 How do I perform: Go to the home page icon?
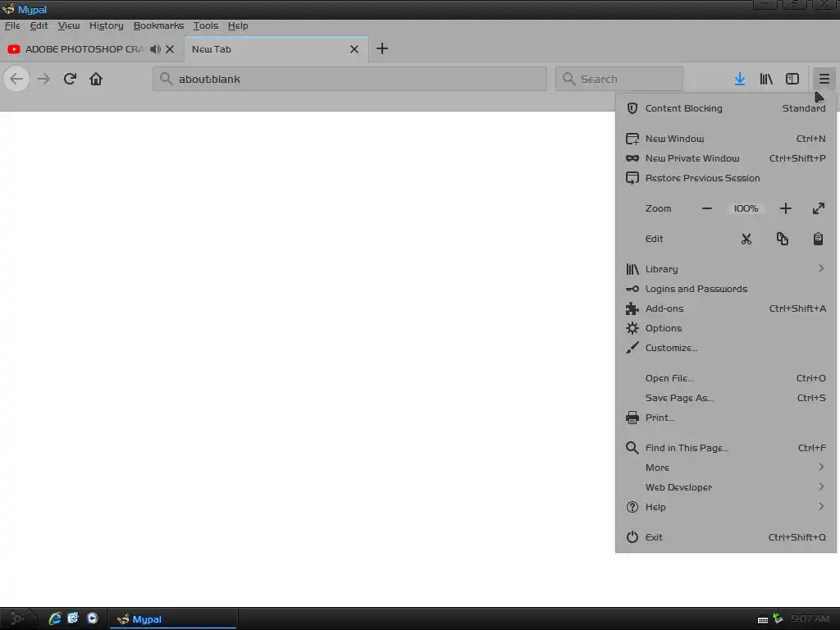click(x=96, y=80)
